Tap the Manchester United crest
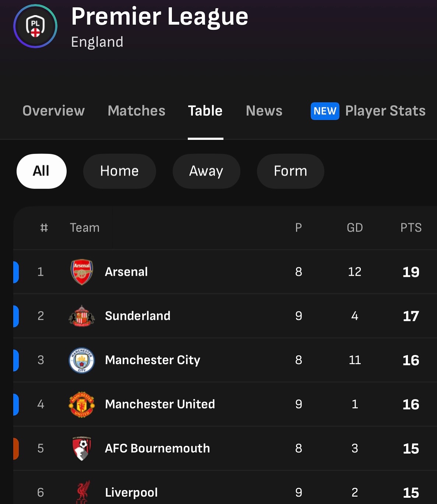The width and height of the screenshot is (437, 504). [x=82, y=404]
